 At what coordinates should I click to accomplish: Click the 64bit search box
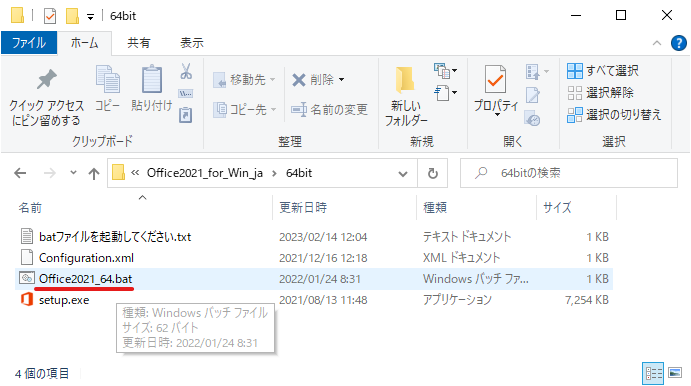point(568,173)
